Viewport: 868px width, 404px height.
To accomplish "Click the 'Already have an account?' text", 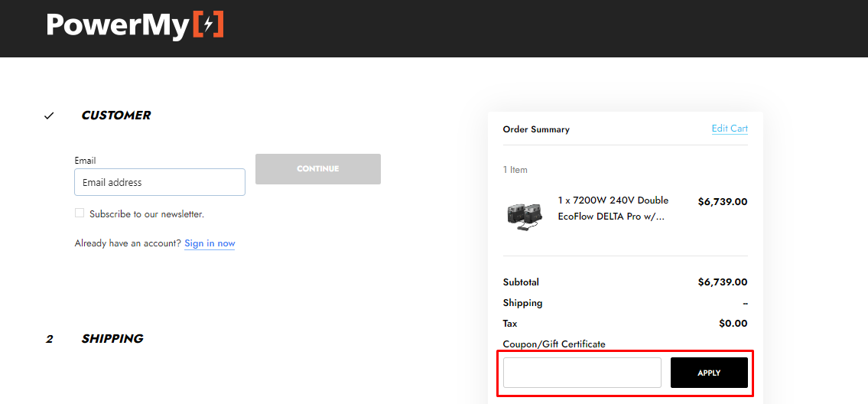I will click(x=128, y=243).
